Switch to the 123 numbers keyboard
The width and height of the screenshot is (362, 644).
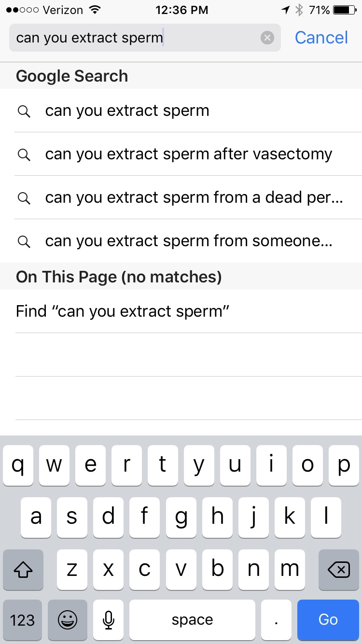pyautogui.click(x=23, y=620)
